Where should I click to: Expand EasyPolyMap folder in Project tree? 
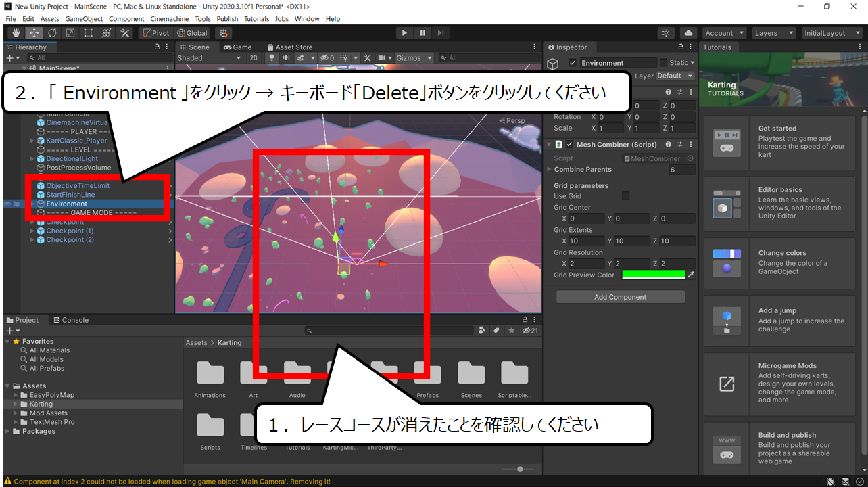point(16,395)
